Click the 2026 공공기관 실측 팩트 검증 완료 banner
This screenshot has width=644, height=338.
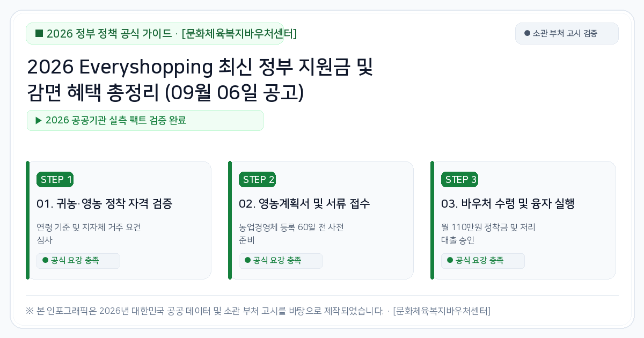(145, 120)
